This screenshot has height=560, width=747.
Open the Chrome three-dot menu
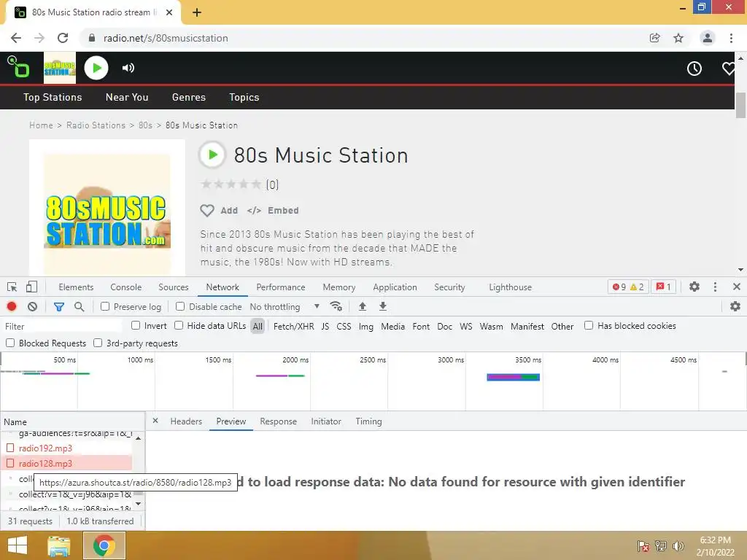(x=731, y=38)
